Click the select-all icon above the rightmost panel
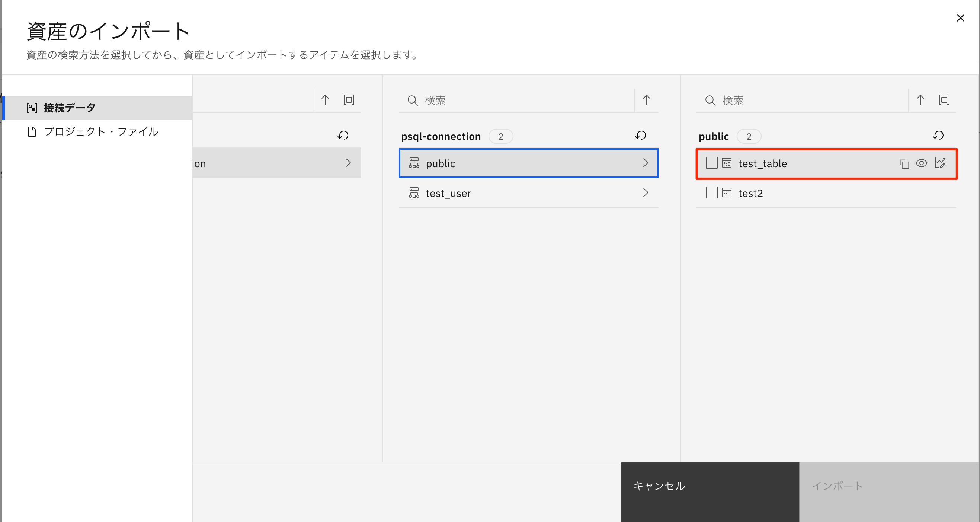 pyautogui.click(x=945, y=100)
